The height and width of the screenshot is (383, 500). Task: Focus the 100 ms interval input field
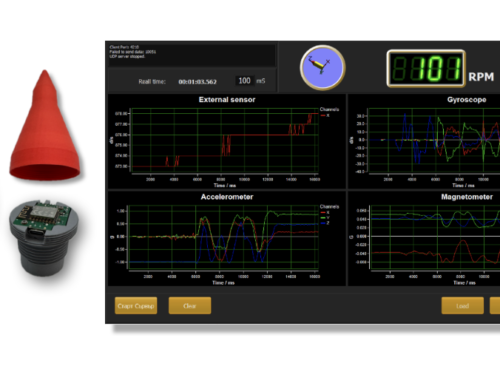coord(245,81)
